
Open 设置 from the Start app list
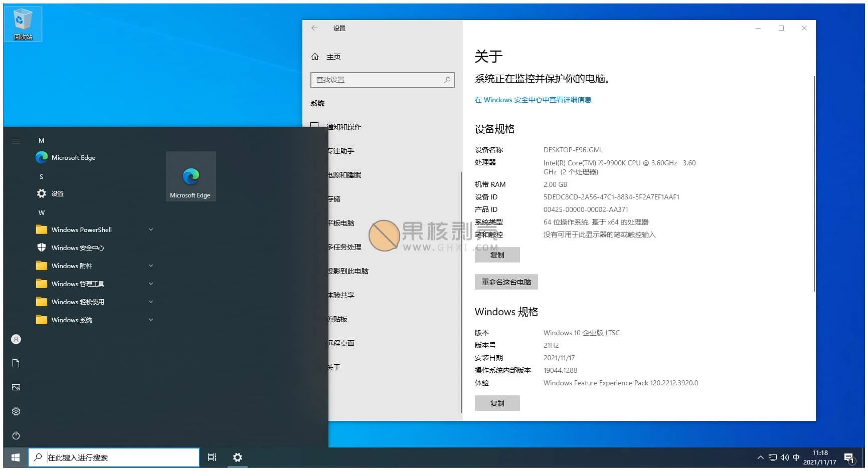(x=57, y=193)
